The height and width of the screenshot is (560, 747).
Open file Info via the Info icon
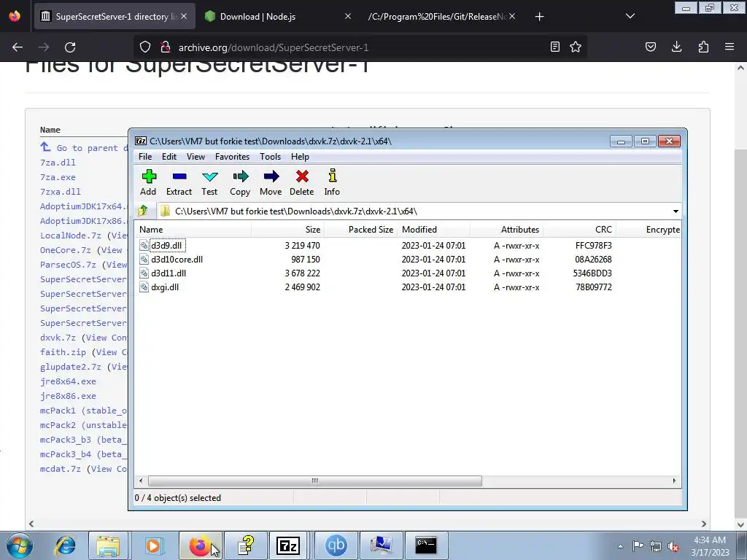tap(332, 182)
